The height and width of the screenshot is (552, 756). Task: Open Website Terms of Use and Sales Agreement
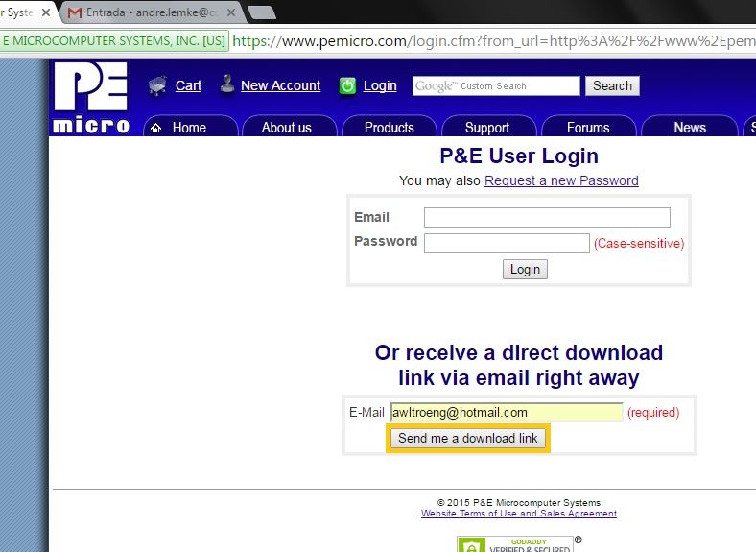[519, 514]
